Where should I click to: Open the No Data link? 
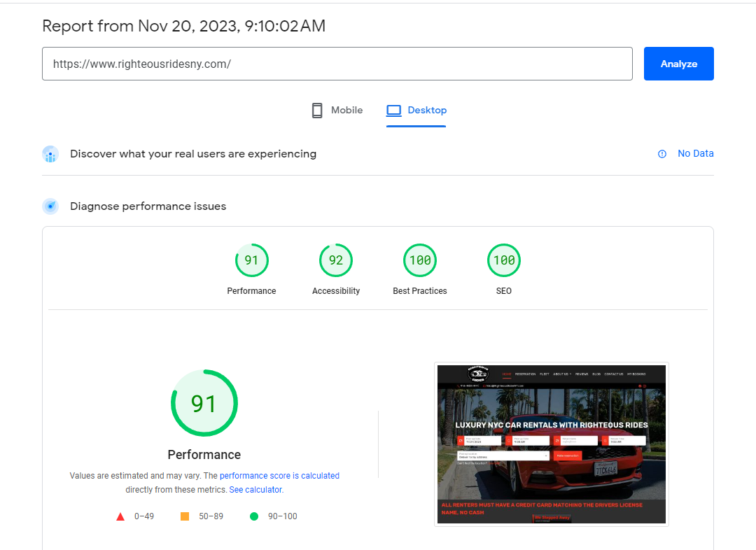pos(695,153)
